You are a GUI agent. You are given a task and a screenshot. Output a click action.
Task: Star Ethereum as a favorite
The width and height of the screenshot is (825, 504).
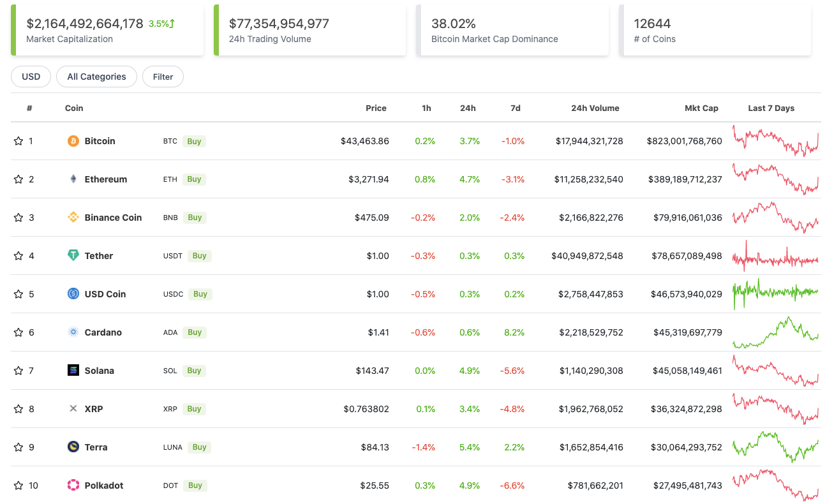tap(19, 179)
